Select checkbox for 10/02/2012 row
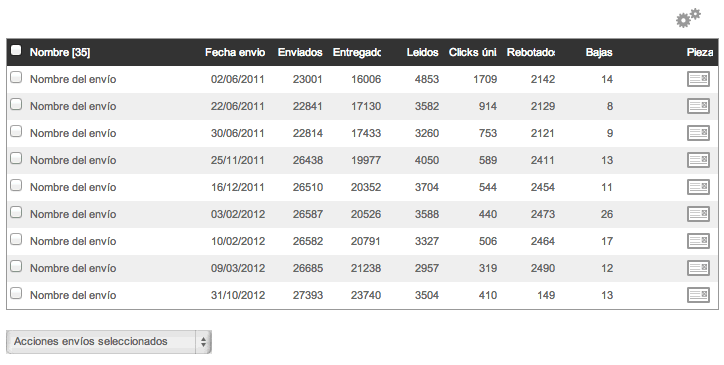The width and height of the screenshot is (724, 365). coord(16,239)
